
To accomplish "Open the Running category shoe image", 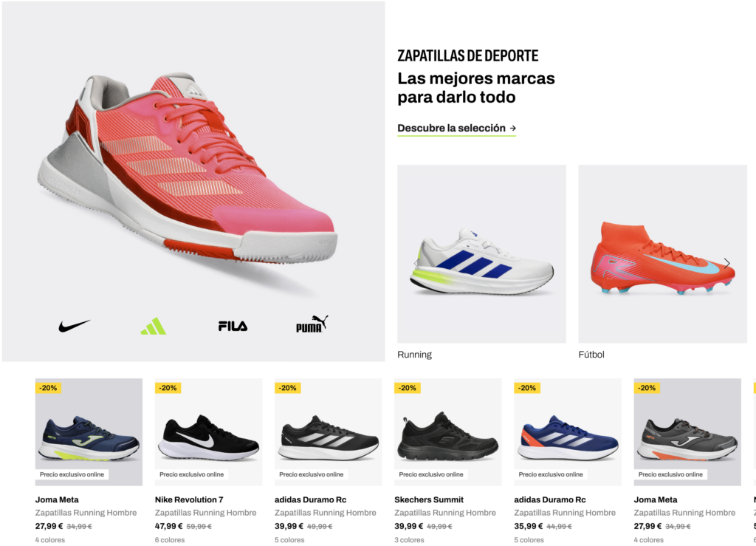I will [x=481, y=254].
